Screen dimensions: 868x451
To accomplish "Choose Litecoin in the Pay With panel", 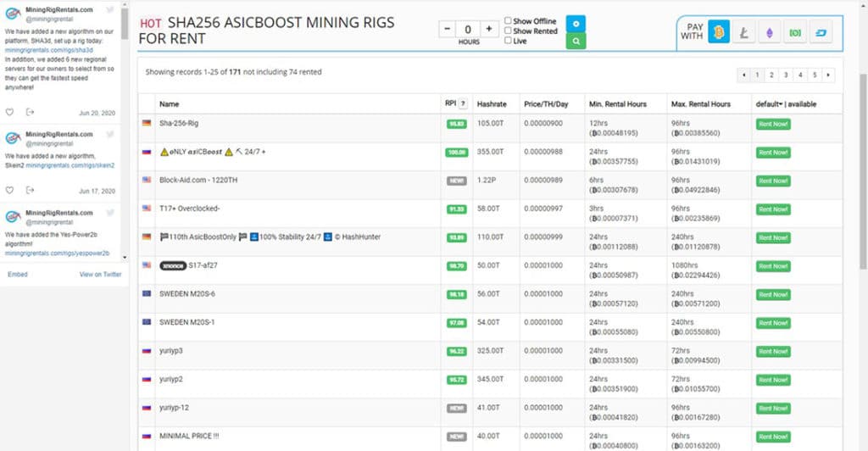I will point(744,33).
